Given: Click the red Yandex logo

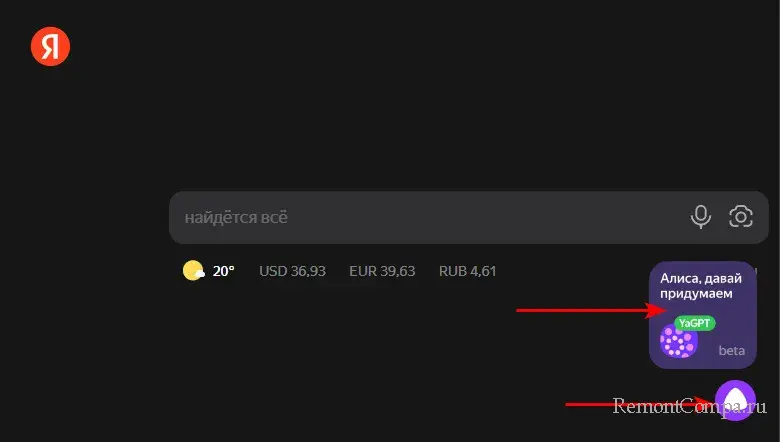Looking at the screenshot, I should click(x=50, y=46).
